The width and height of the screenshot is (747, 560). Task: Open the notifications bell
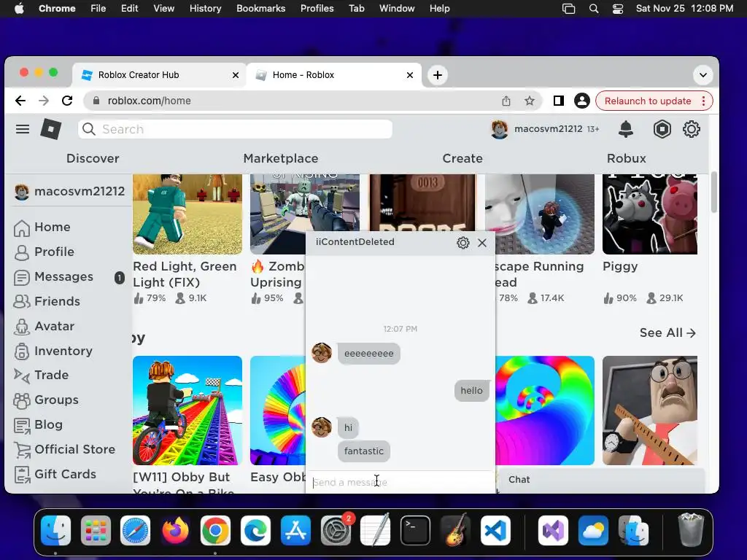pos(625,129)
